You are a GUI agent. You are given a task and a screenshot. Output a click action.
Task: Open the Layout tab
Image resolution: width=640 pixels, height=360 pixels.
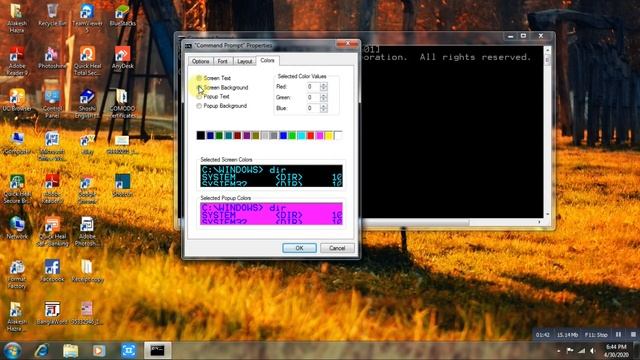(244, 61)
